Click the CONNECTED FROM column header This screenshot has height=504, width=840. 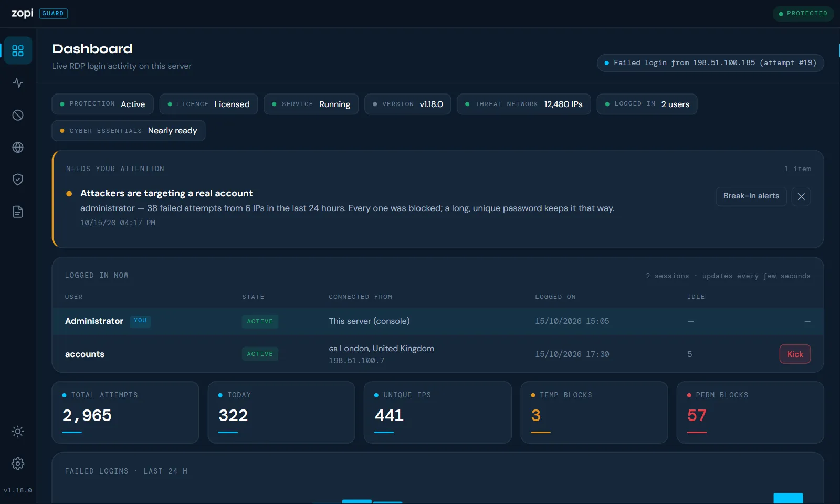click(361, 297)
